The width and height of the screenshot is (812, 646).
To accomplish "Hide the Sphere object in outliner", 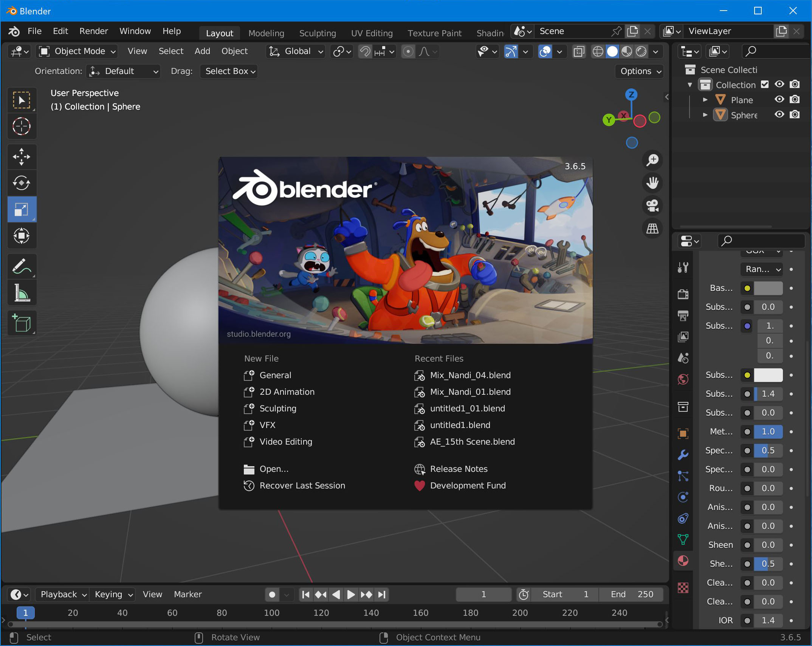I will 779,114.
